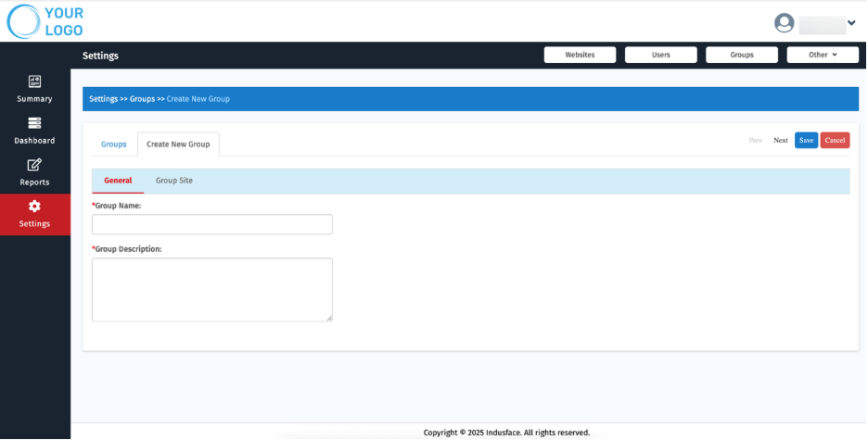Open the Dashboard server icon
The image size is (868, 440).
(34, 123)
